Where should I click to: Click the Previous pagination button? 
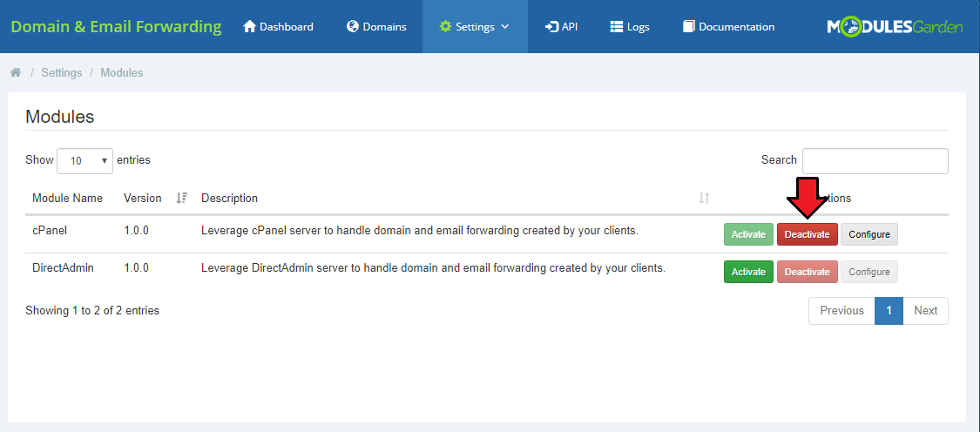coord(841,311)
